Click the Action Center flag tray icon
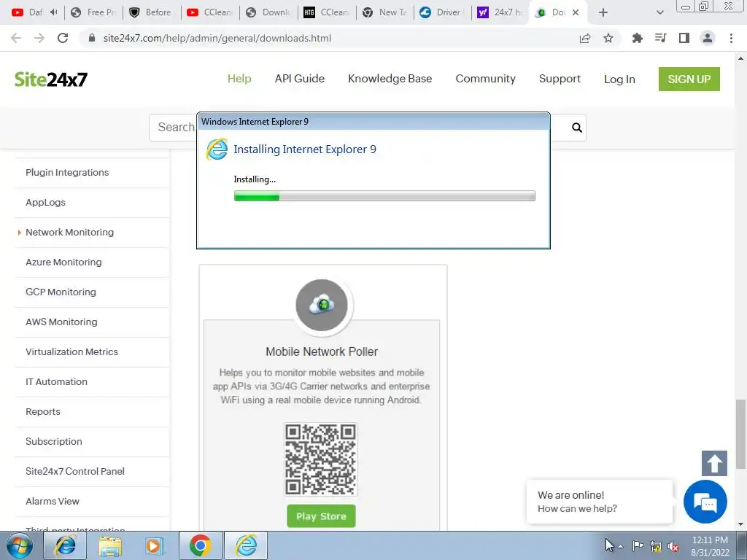Image resolution: width=747 pixels, height=560 pixels. point(638,546)
